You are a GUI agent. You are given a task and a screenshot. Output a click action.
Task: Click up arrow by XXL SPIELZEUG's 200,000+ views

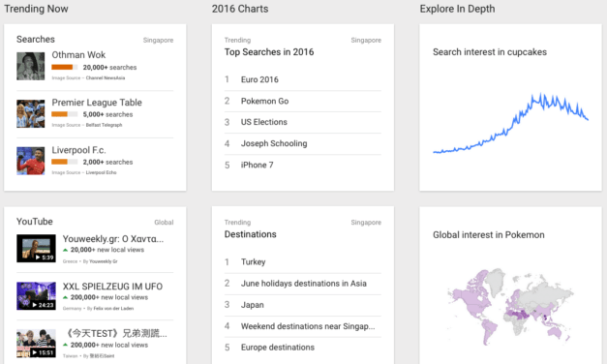(x=66, y=298)
